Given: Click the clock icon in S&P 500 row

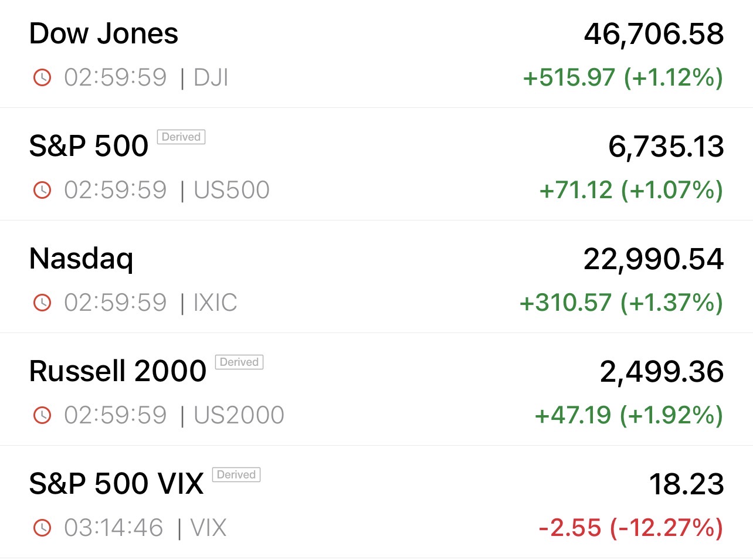Looking at the screenshot, I should pyautogui.click(x=42, y=190).
